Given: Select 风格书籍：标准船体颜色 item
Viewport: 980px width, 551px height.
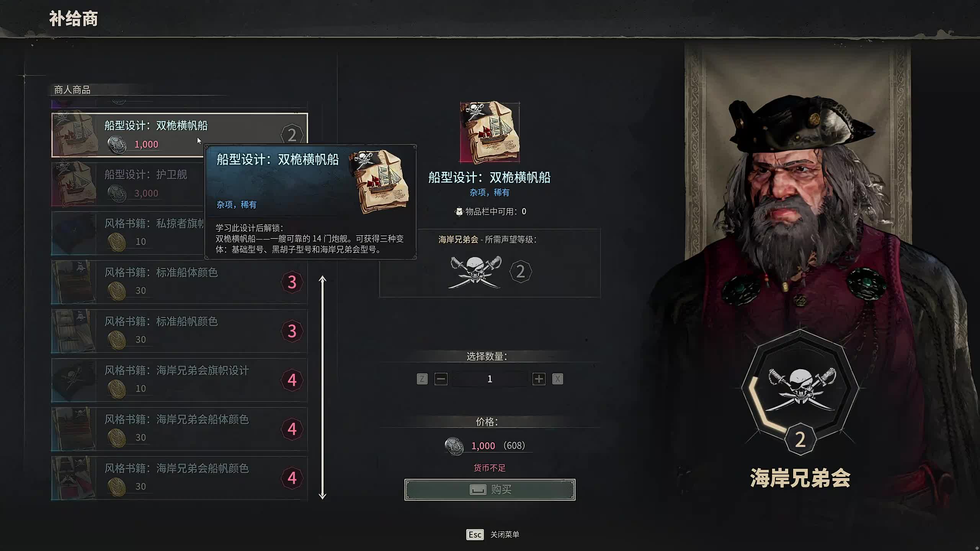Looking at the screenshot, I should [180, 282].
